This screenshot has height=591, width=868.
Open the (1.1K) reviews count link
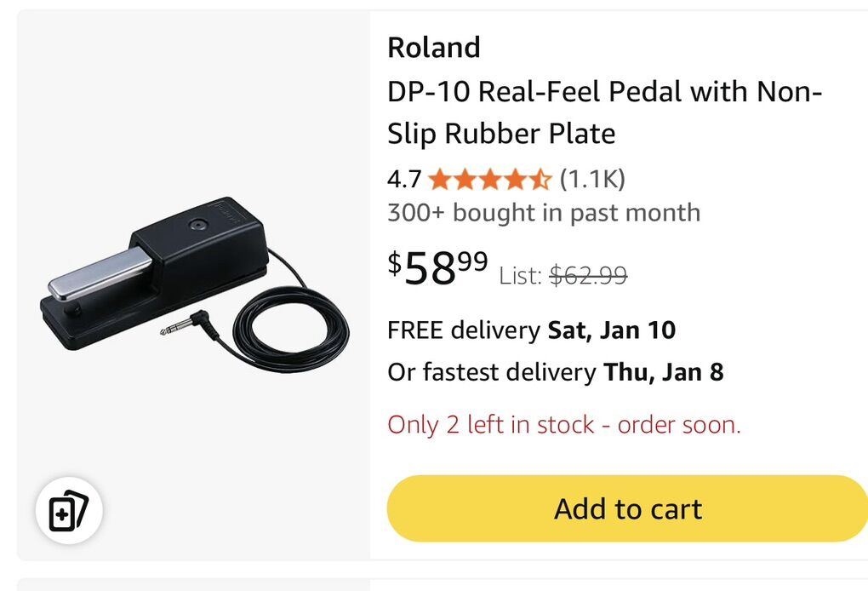click(x=592, y=179)
